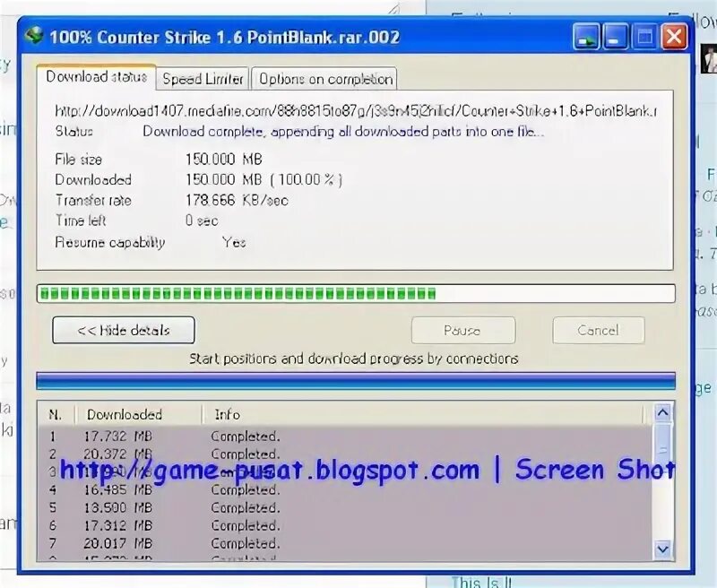
Task: Click the minimize-to-tray button in title bar
Action: tap(586, 37)
